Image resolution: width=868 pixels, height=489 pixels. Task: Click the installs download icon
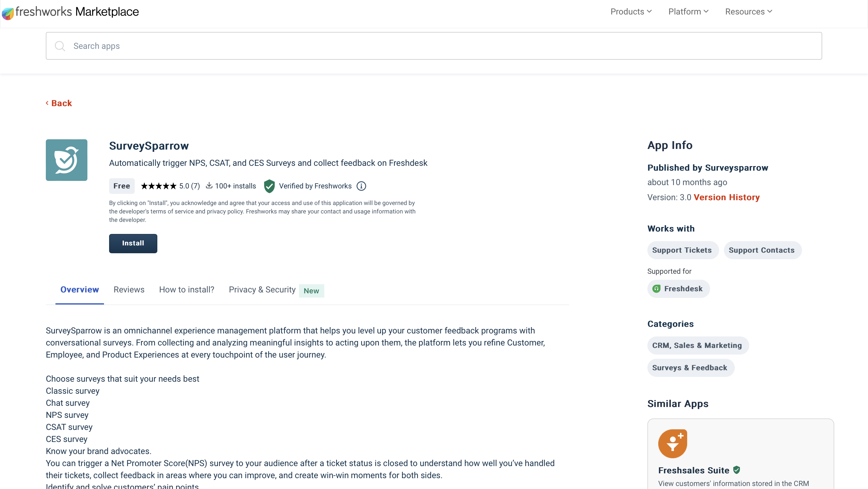(209, 186)
